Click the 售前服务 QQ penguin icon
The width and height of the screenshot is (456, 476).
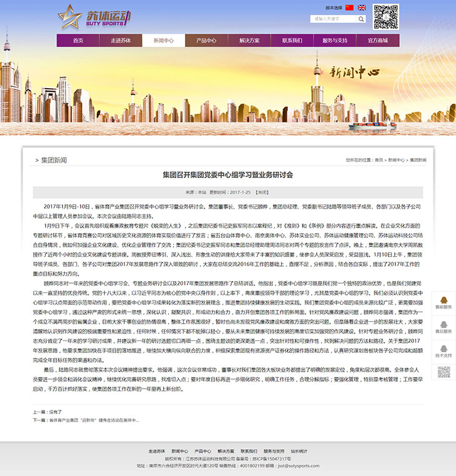[x=444, y=300]
